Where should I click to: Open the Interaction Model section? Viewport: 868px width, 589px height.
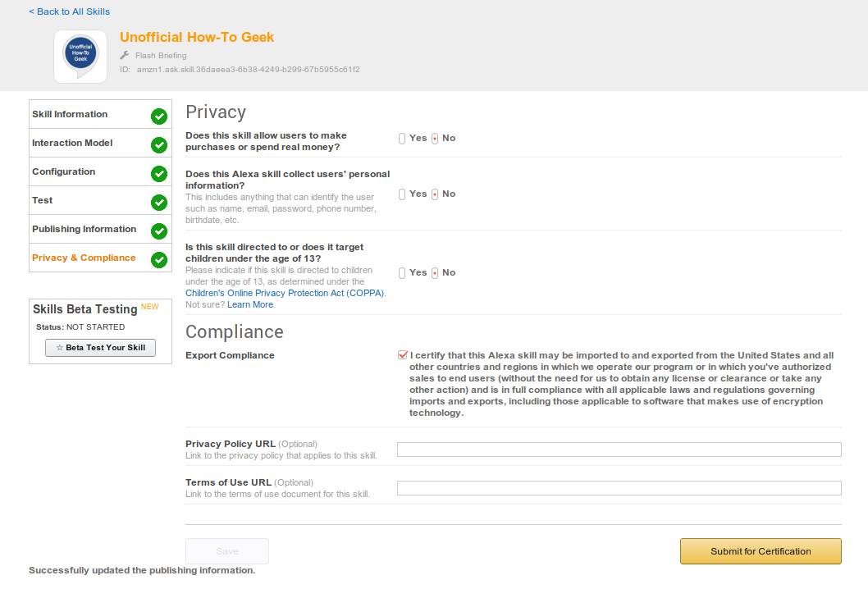click(100, 143)
